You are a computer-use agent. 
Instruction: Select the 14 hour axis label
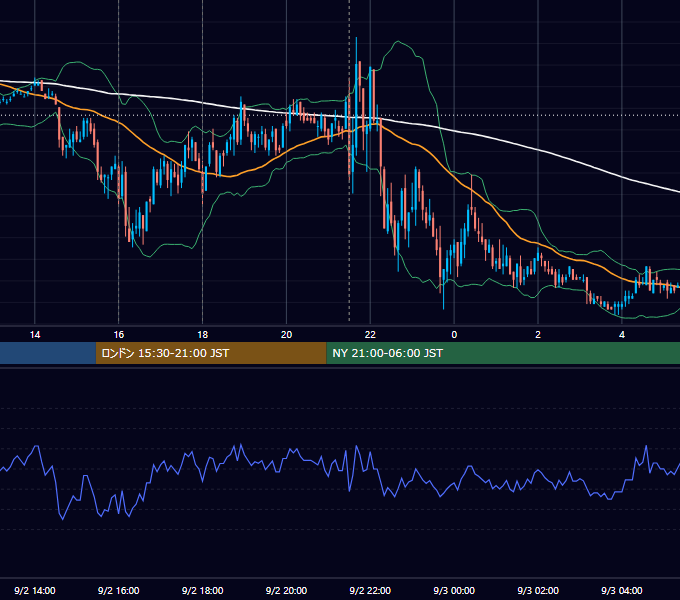(x=35, y=335)
